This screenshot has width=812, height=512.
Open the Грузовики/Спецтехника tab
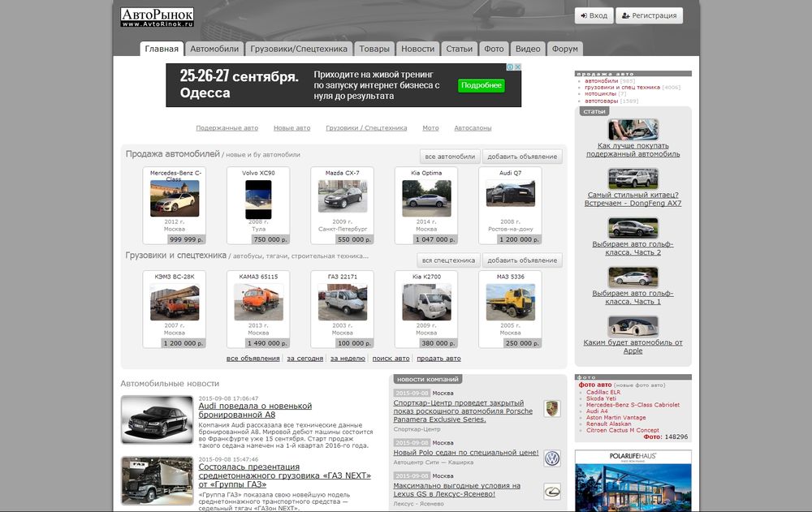pos(299,49)
